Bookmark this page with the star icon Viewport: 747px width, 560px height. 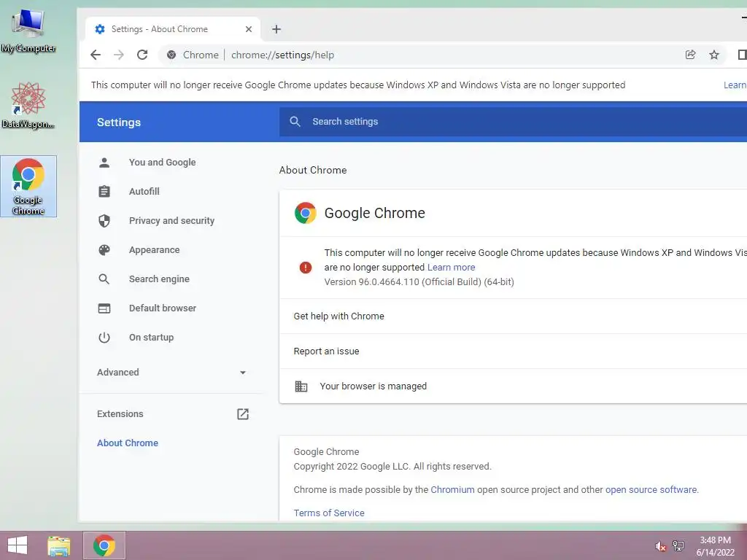point(713,55)
